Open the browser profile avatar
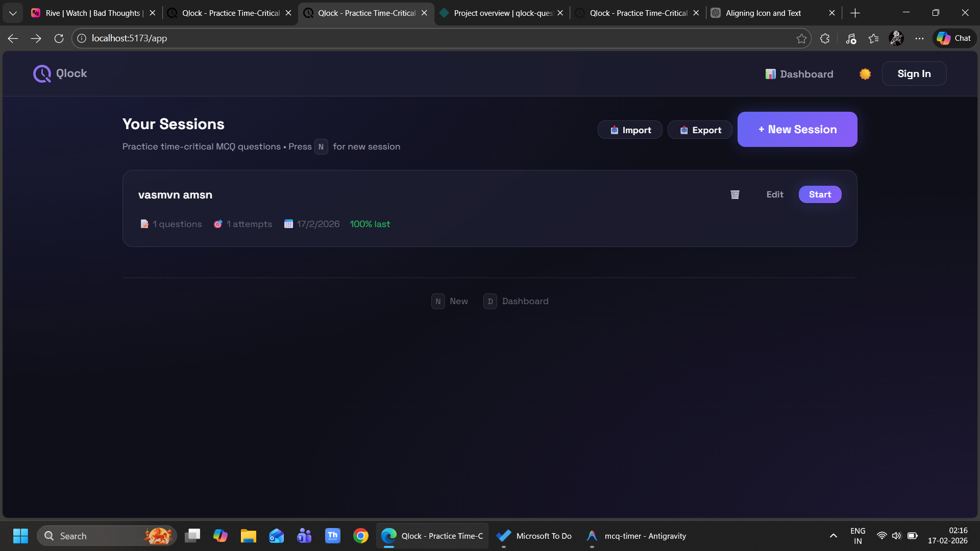Viewport: 980px width, 551px height. click(x=896, y=38)
